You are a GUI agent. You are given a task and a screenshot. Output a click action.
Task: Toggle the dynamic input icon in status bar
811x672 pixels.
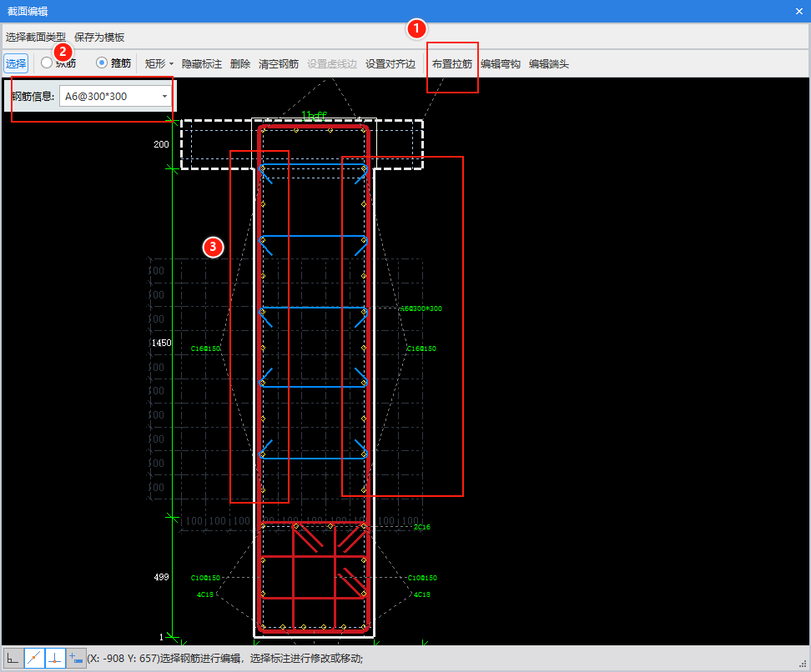(76, 658)
